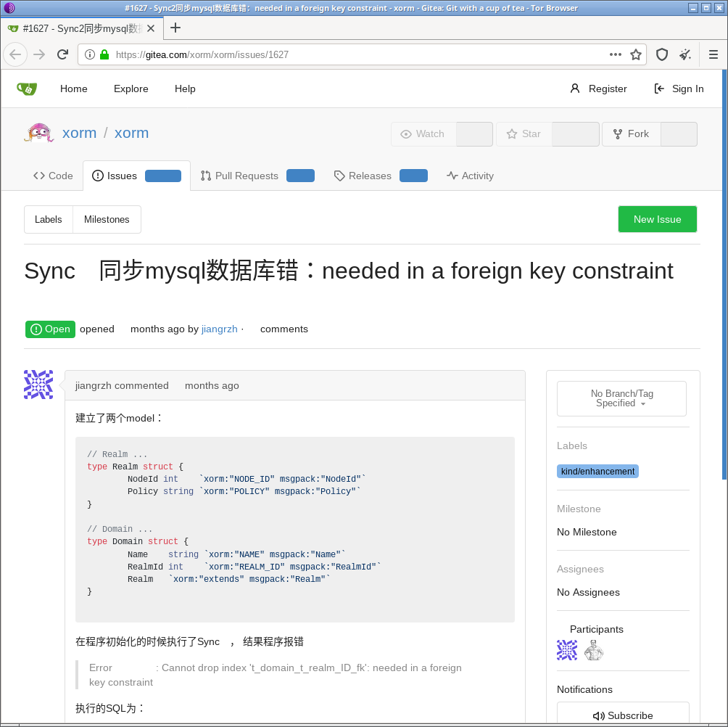
Task: Click the page actions three-dot icon
Action: [615, 54]
